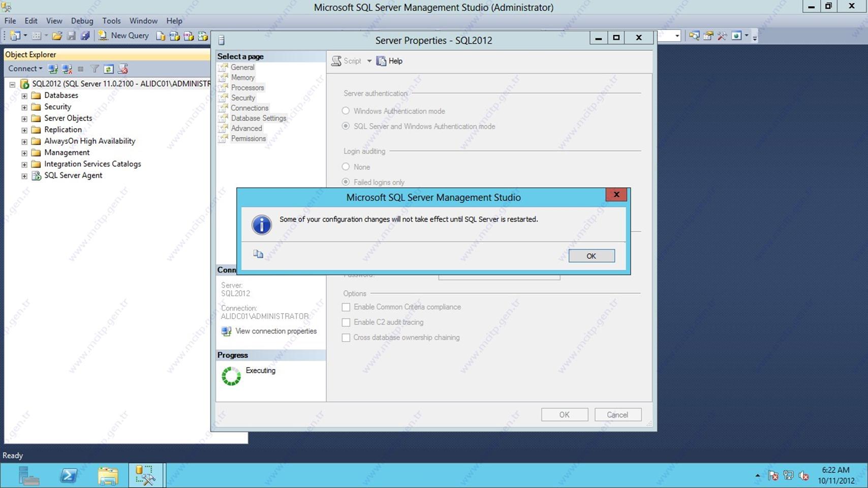
Task: Expand the SQL Server Agent node
Action: (24, 176)
